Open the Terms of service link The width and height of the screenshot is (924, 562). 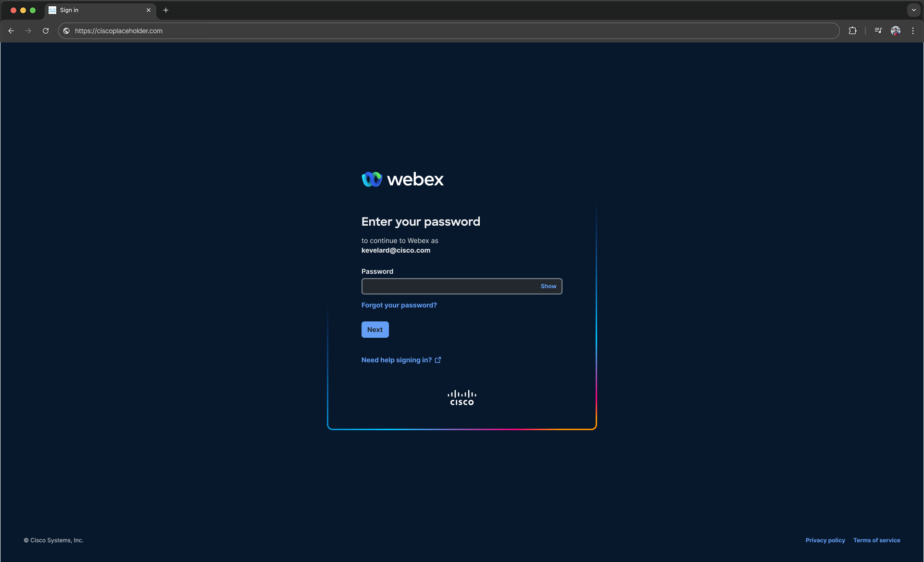pyautogui.click(x=877, y=540)
